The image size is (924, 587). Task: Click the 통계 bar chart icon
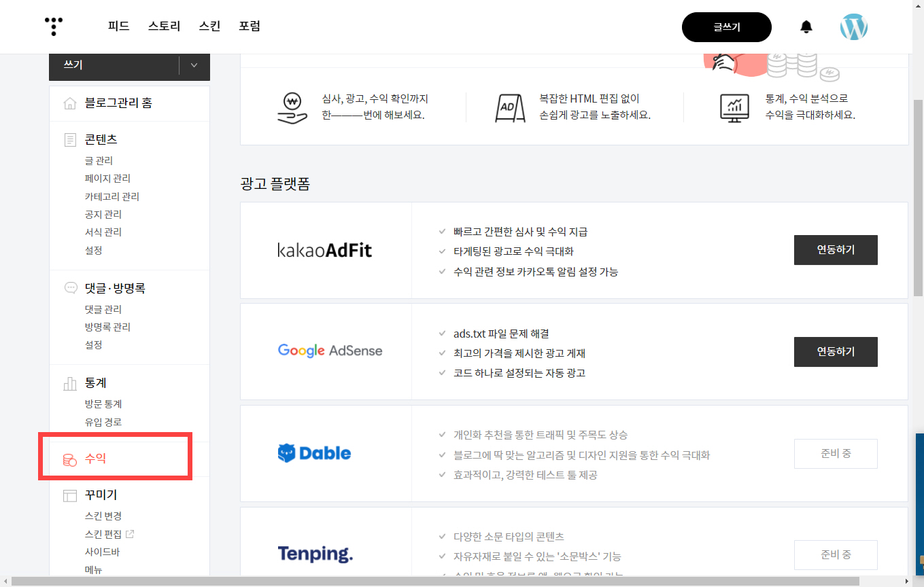[x=69, y=383]
